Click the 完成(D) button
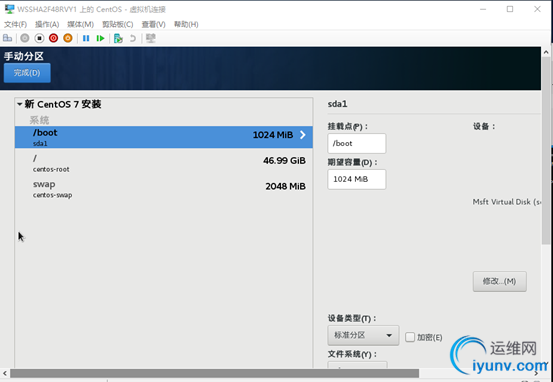553x382 pixels. click(x=27, y=73)
